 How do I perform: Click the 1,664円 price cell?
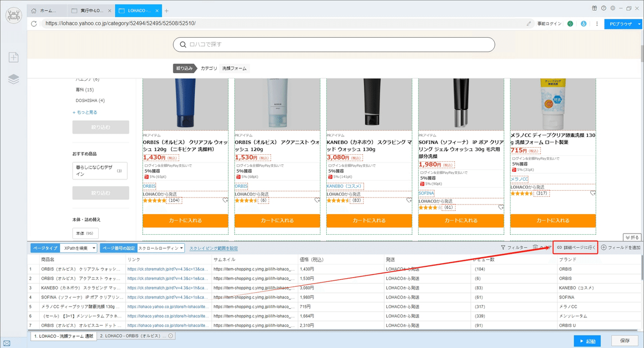tap(342, 316)
